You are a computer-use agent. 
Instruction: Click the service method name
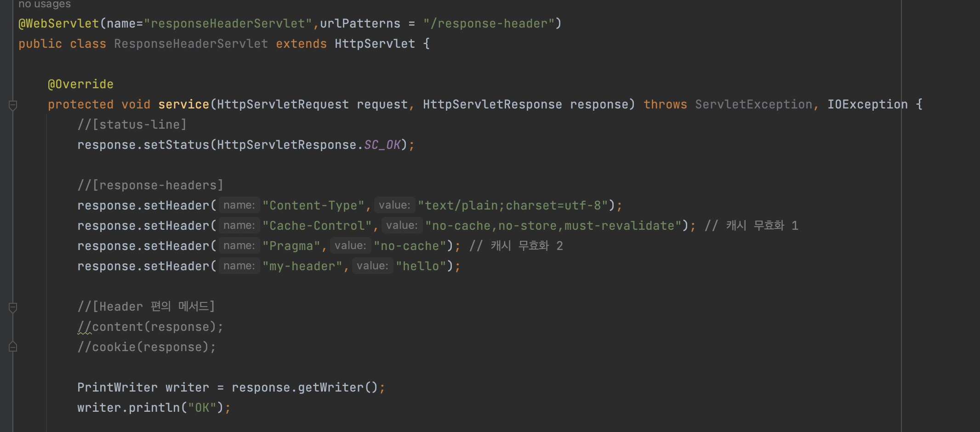[183, 104]
